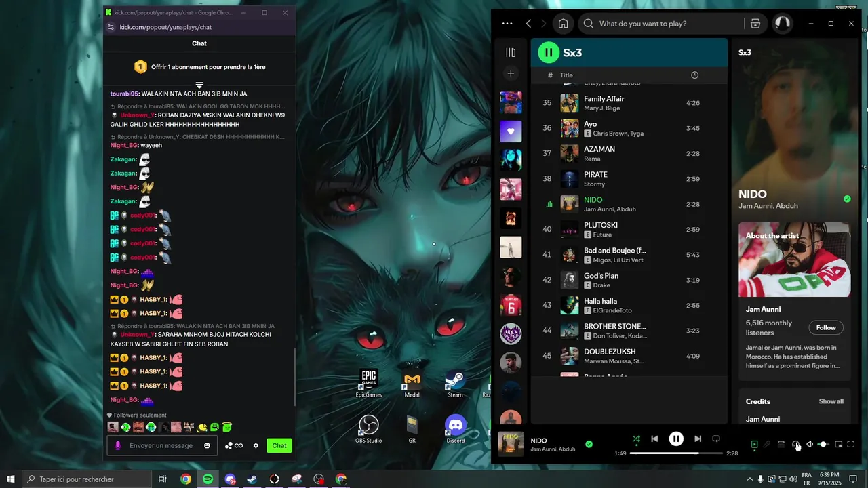868x488 pixels.
Task: Open the About the artist card image
Action: tap(794, 260)
